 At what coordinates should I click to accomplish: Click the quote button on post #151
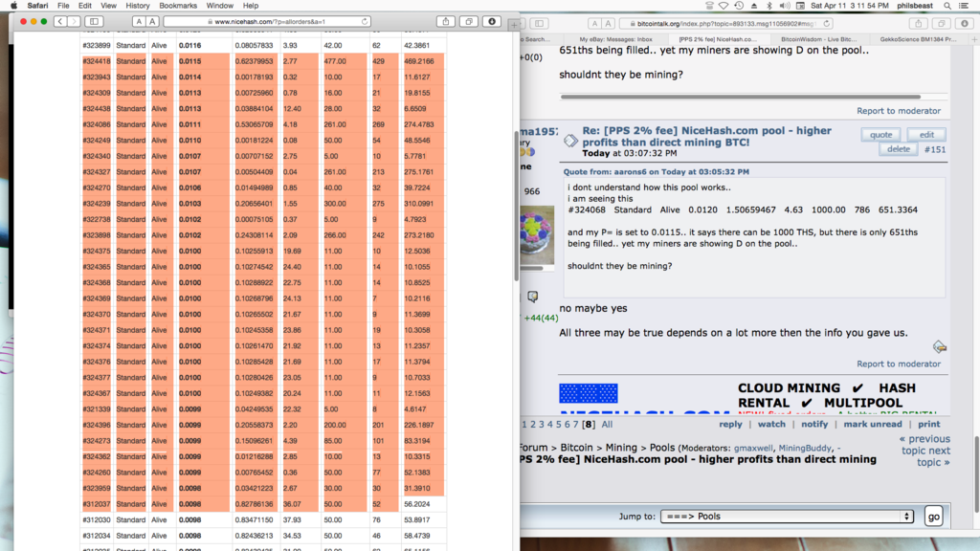880,134
